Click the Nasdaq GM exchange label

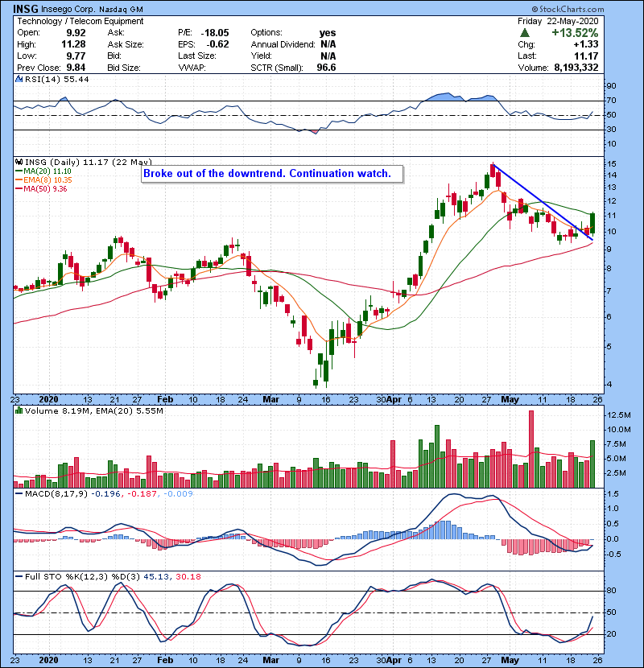121,9
